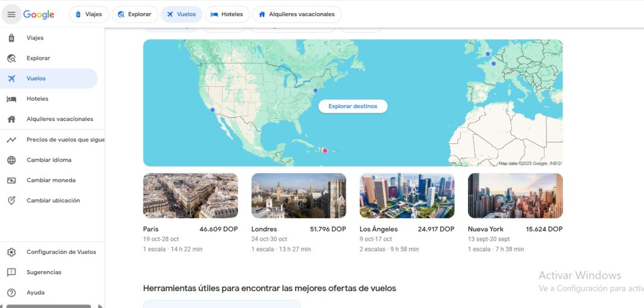Click the Explorar destinos button on map

(353, 106)
